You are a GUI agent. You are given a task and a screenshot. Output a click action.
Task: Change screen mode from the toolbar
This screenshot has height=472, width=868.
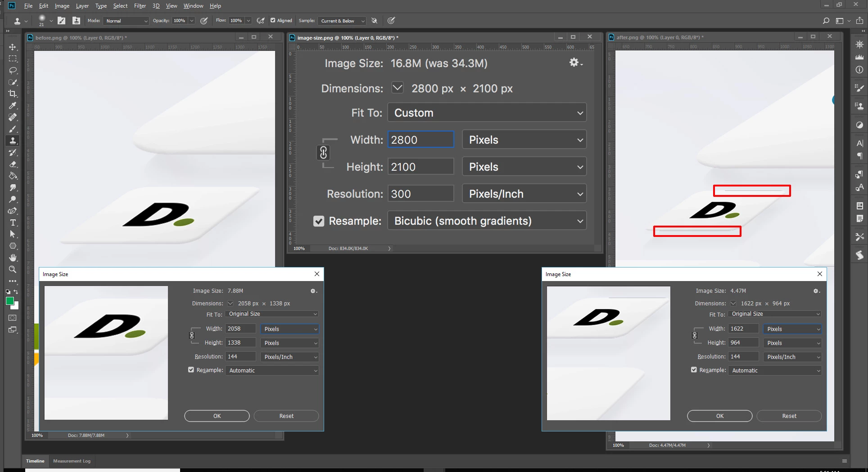tap(13, 330)
